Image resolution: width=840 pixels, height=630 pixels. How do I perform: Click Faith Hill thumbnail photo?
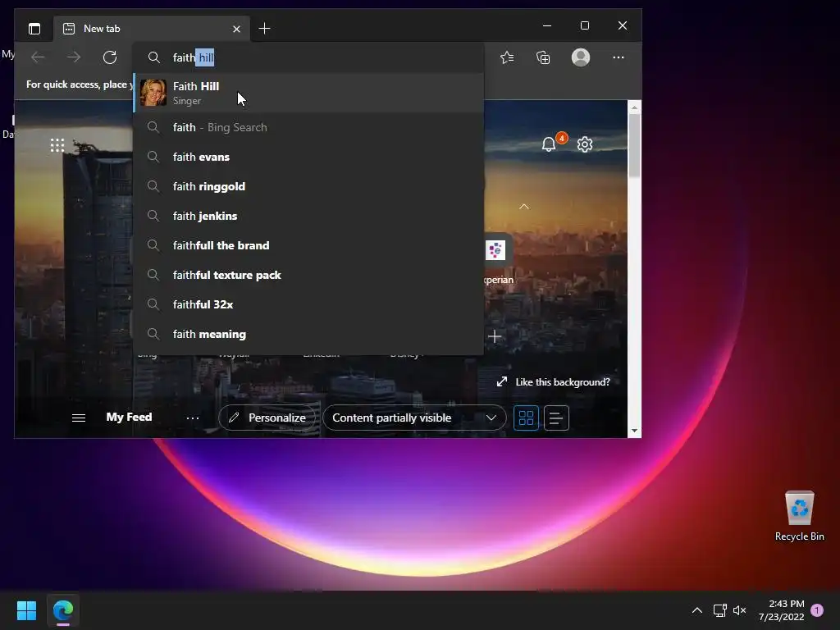[x=153, y=93]
